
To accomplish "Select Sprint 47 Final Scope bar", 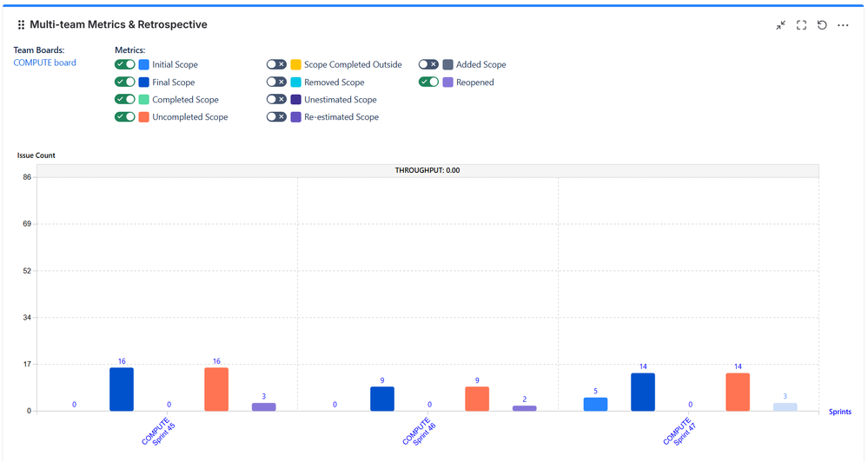I will pyautogui.click(x=643, y=392).
